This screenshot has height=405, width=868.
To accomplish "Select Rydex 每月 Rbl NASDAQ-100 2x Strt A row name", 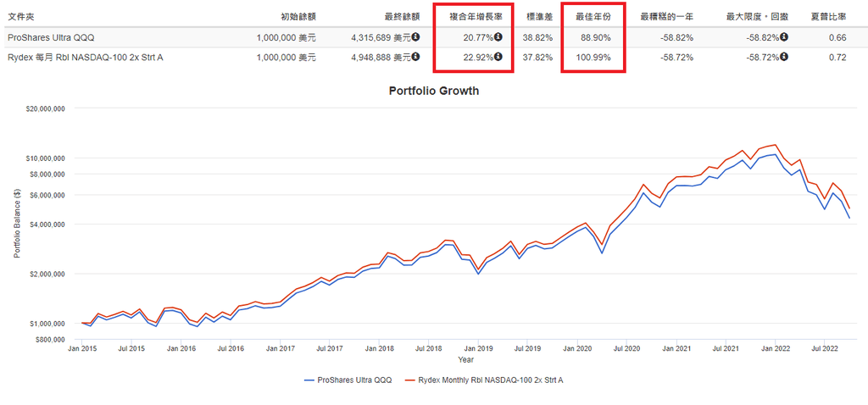I will pos(86,57).
